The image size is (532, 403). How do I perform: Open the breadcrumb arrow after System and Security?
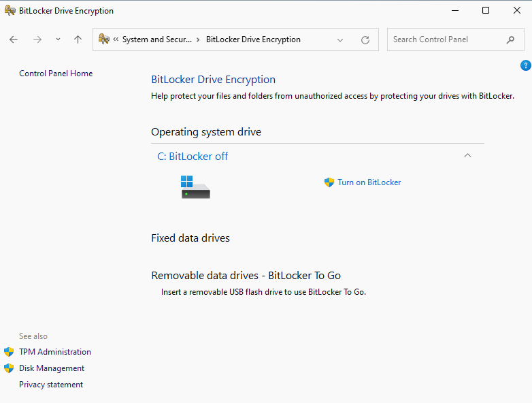pyautogui.click(x=199, y=39)
